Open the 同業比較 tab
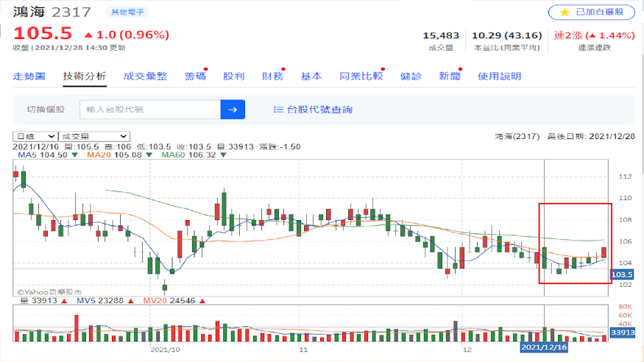 (361, 77)
